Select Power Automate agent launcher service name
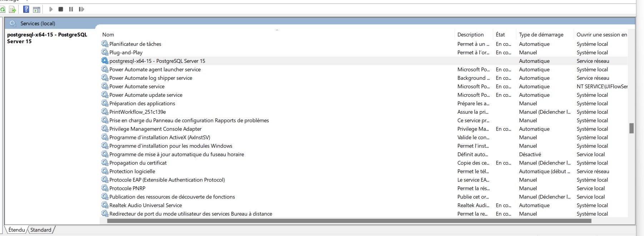This screenshot has width=644, height=236. (155, 69)
